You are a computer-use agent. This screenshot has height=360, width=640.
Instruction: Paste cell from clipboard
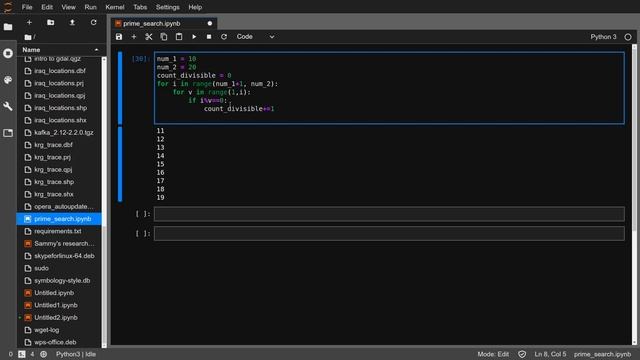coord(179,37)
